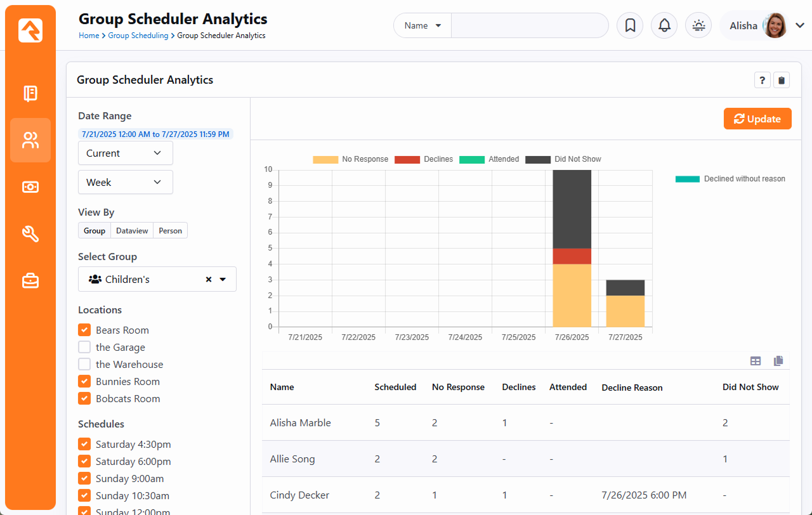The width and height of the screenshot is (812, 515).
Task: Go to Group Scheduling breadcrumb link
Action: pyautogui.click(x=138, y=36)
